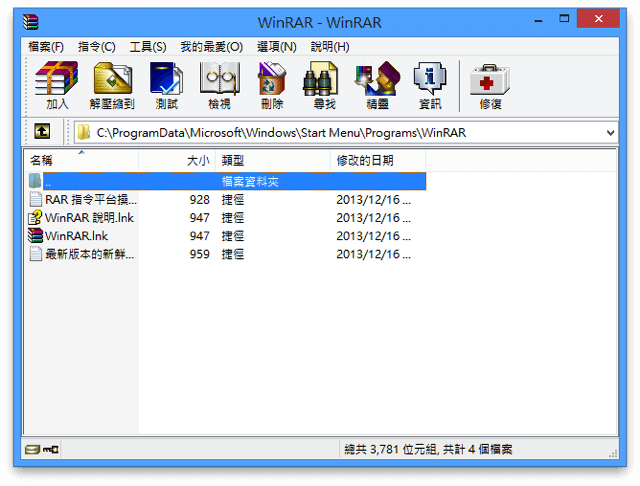Open the 工具(S) menu
The width and height of the screenshot is (640, 486).
click(148, 47)
